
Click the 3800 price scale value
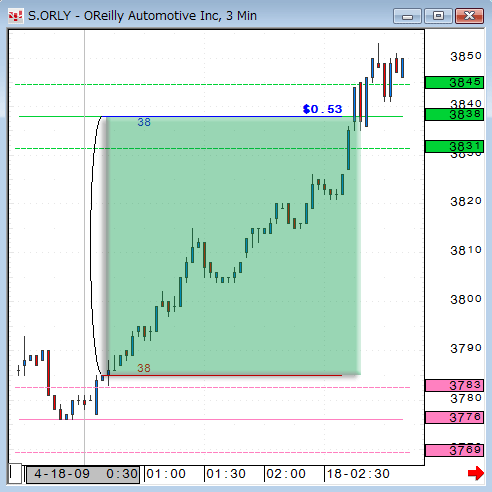tap(466, 299)
